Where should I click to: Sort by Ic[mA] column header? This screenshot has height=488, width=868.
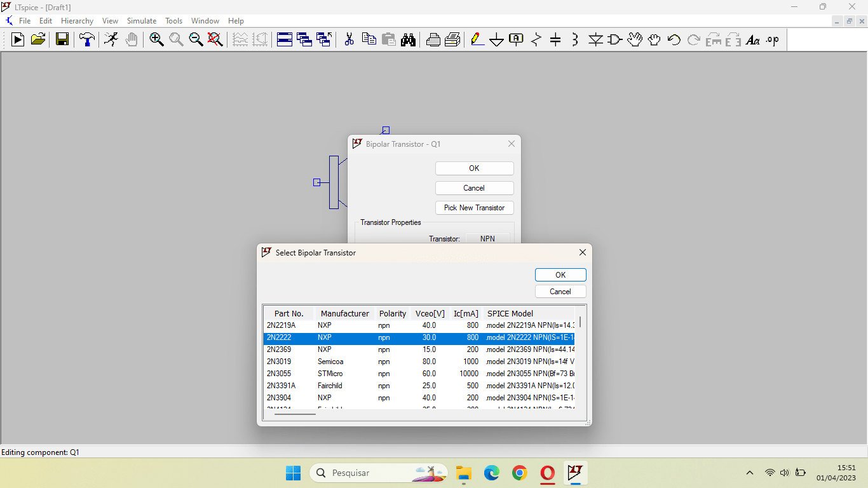[x=466, y=313]
